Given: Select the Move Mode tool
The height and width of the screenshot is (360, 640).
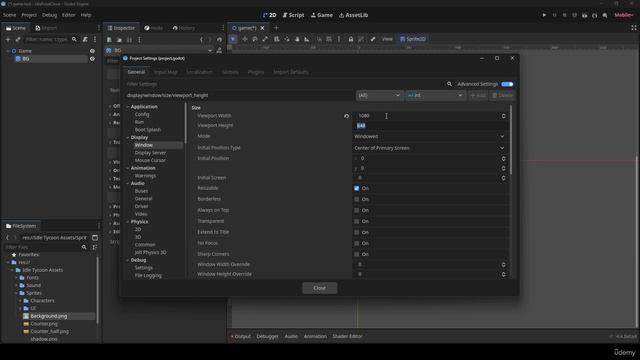Looking at the screenshot, I should pos(244,39).
